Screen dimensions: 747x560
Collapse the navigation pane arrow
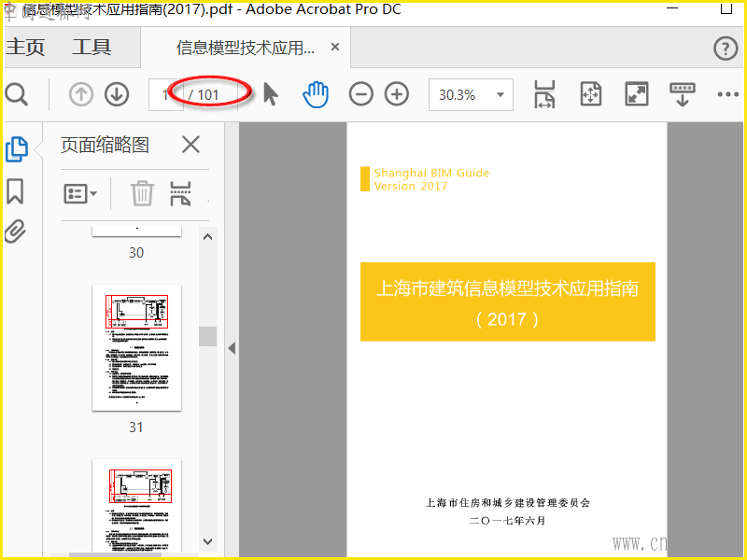coord(232,348)
